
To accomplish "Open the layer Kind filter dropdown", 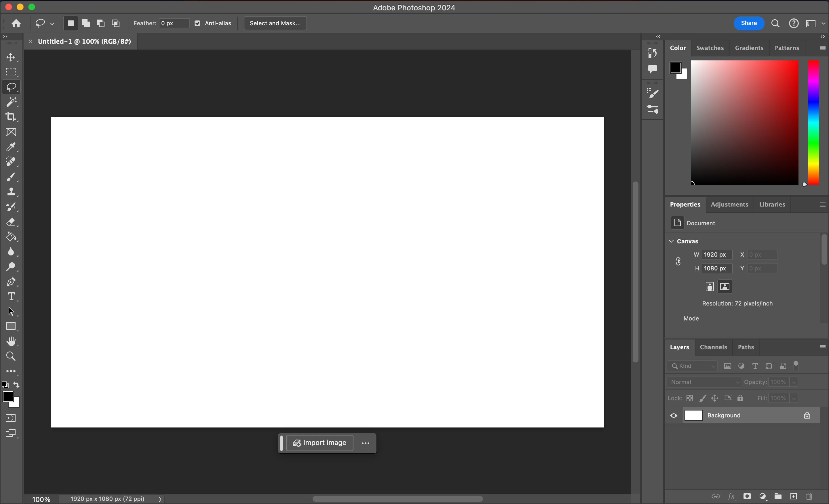I will click(692, 366).
